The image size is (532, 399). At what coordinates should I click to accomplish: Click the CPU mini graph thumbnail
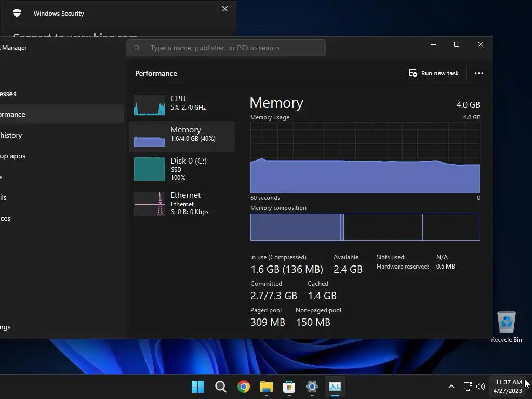pos(149,105)
